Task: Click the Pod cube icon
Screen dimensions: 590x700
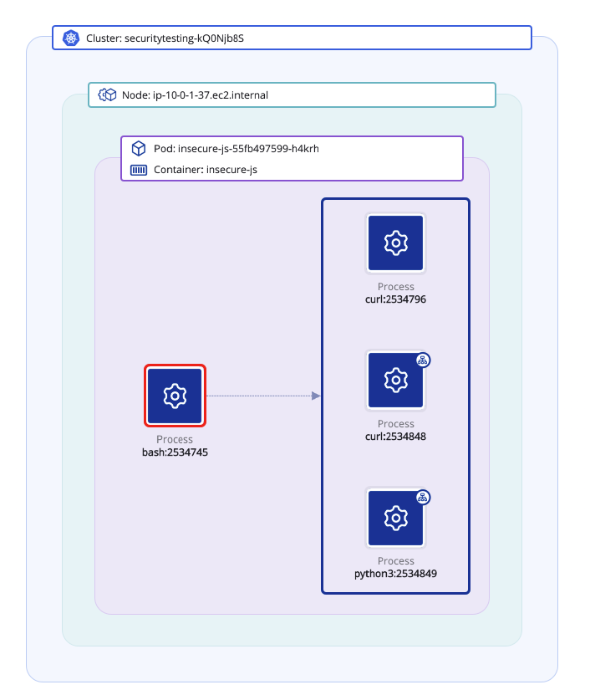Action: tap(139, 149)
